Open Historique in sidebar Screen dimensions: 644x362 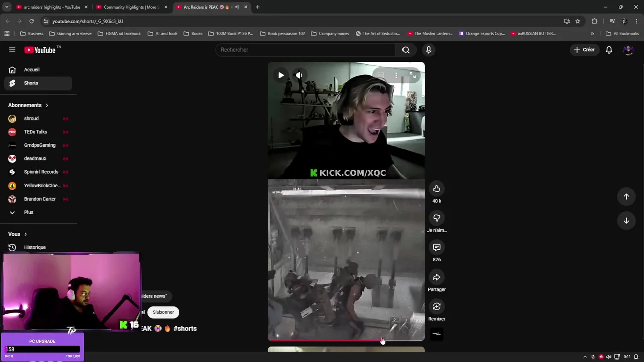pyautogui.click(x=38, y=247)
